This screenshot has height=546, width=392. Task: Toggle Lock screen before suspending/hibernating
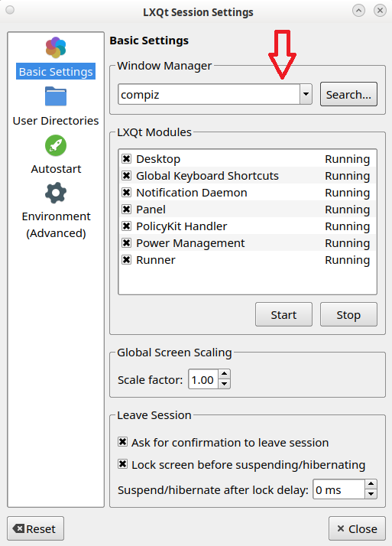coord(122,464)
